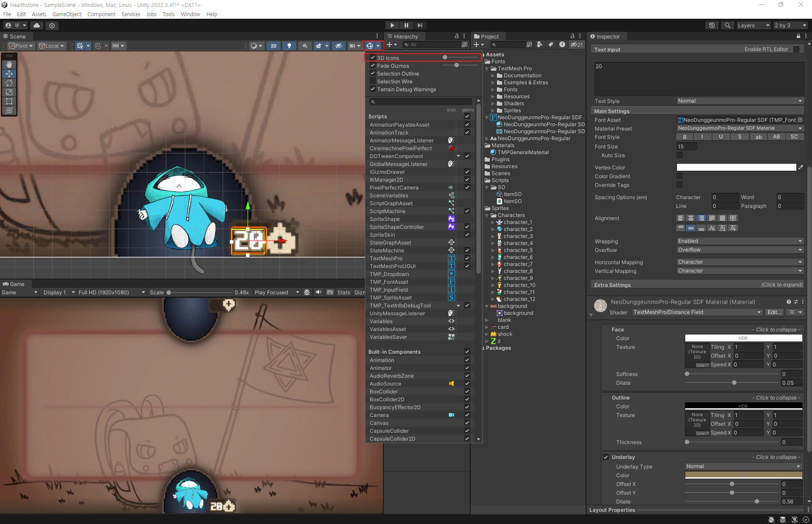Image resolution: width=812 pixels, height=524 pixels.
Task: Open the 2 by 3 layout dropdown
Action: click(x=791, y=25)
